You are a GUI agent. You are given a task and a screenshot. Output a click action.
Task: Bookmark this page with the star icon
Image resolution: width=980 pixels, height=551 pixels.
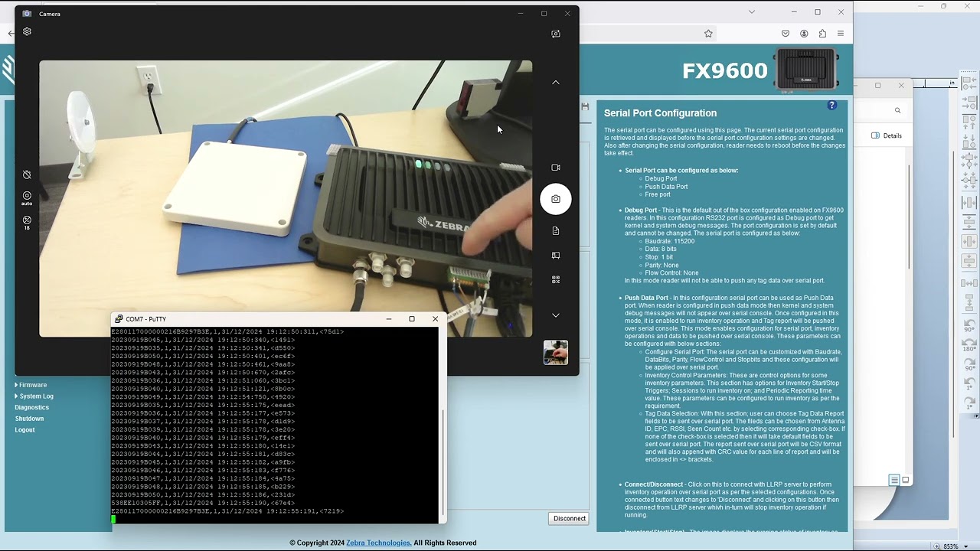708,34
